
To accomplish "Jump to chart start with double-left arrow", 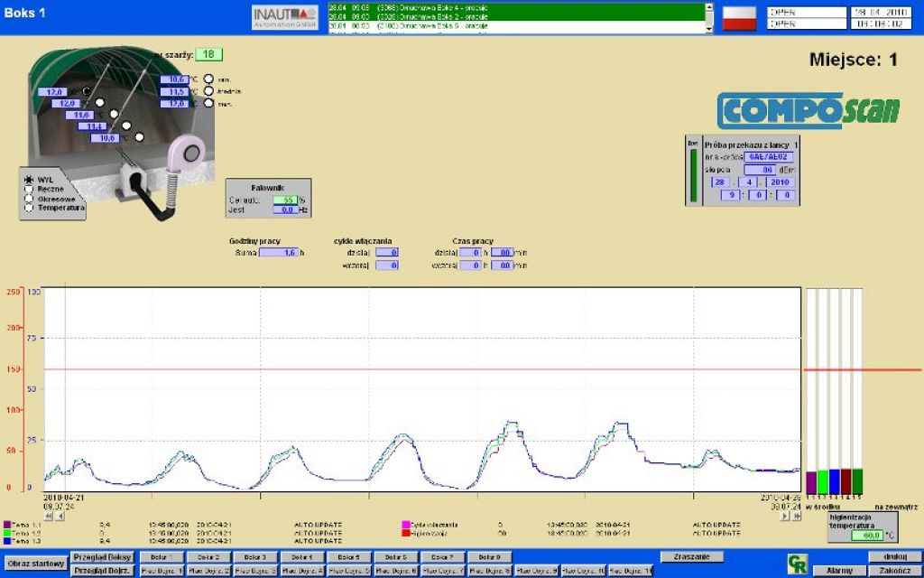I will 49,517.
